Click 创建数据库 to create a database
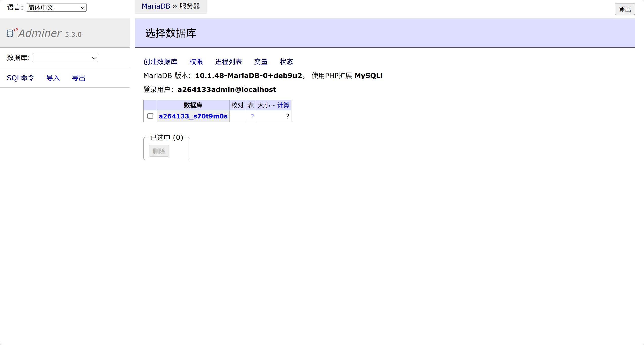 tap(160, 62)
